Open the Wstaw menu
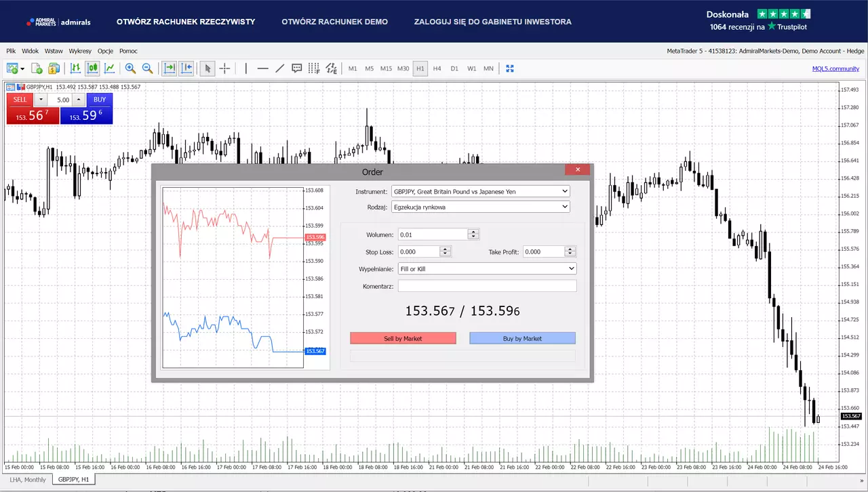This screenshot has width=868, height=492. [x=54, y=51]
